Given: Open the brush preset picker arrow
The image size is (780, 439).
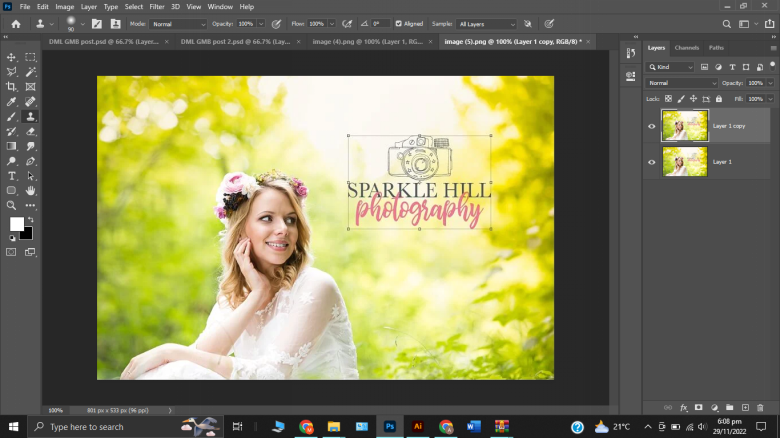Looking at the screenshot, I should point(83,24).
